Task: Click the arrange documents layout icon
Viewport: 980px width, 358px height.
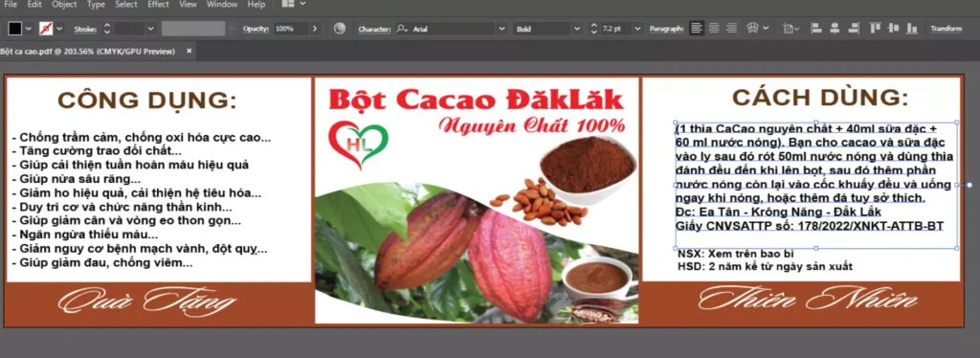Action: 288,4
